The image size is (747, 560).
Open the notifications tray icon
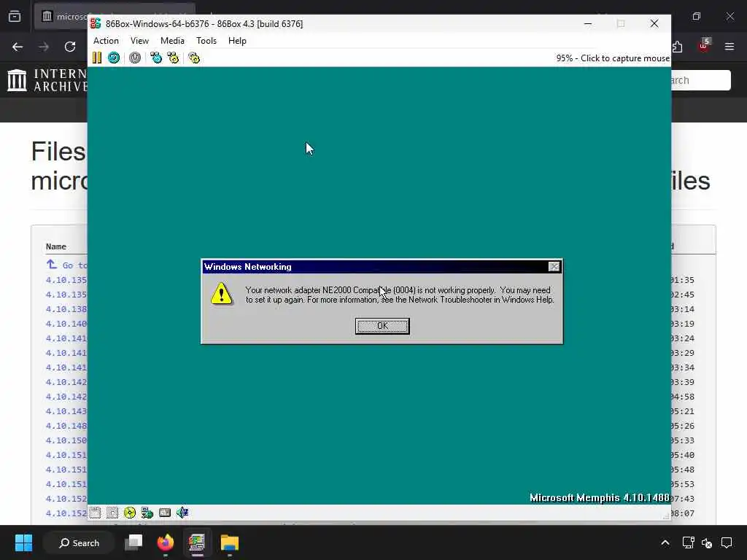[727, 542]
